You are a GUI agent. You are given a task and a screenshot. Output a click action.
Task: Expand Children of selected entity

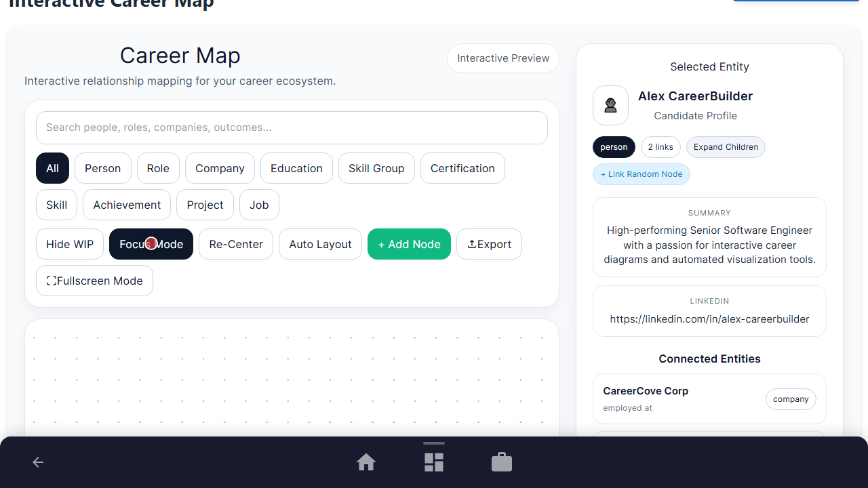point(726,147)
